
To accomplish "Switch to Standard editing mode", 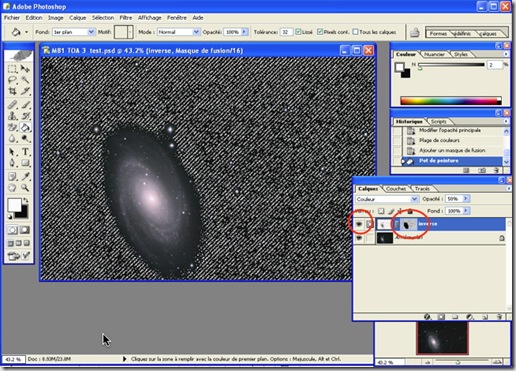I will (12, 230).
